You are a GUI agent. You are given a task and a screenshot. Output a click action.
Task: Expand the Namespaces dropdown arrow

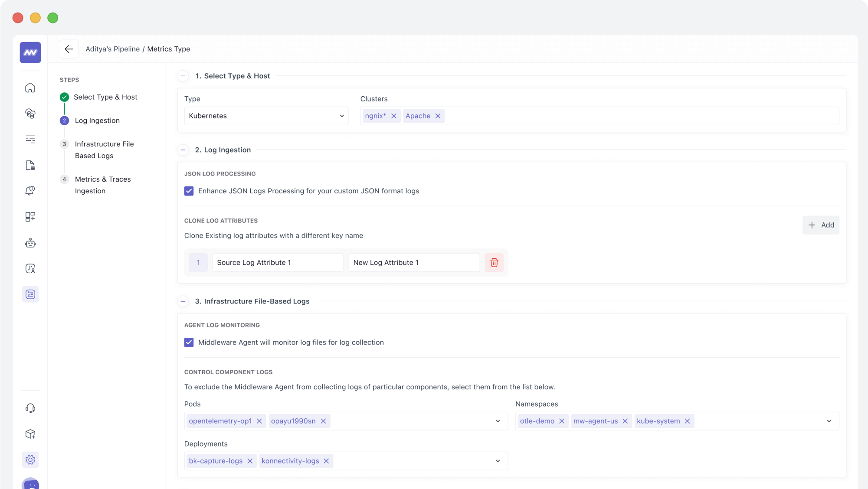(829, 421)
